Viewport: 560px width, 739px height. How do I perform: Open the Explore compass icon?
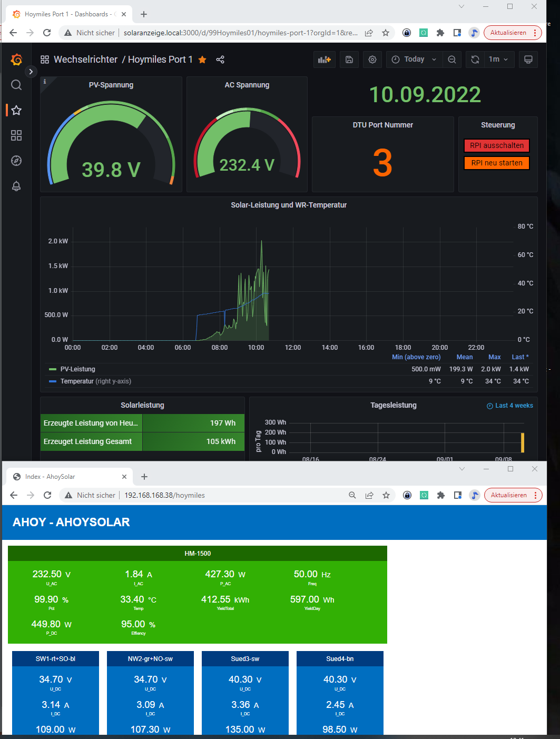pos(16,161)
